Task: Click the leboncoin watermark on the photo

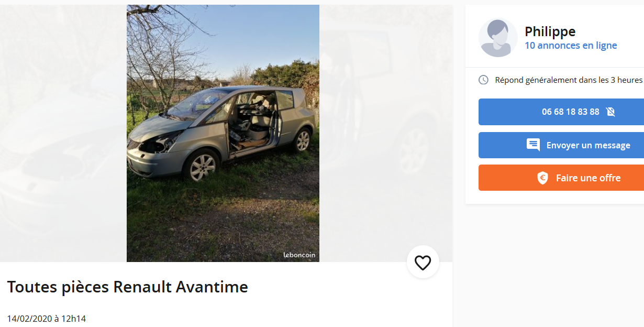Action: coord(299,255)
